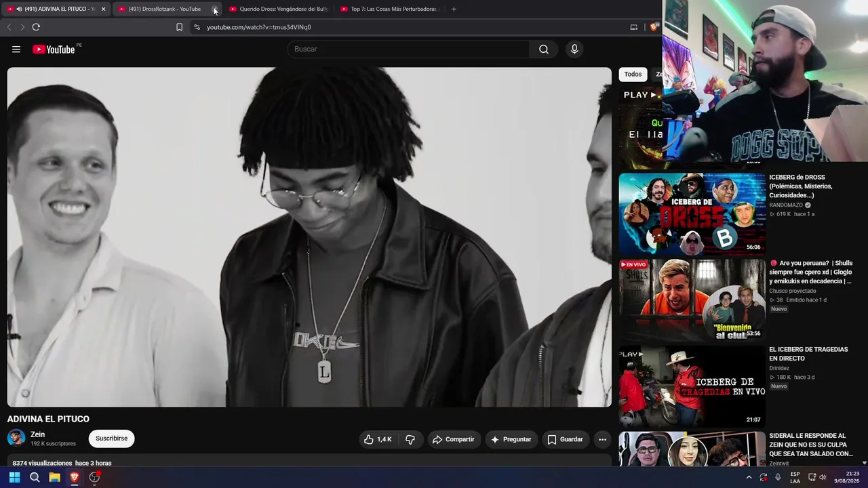Open the ESP LAA language switcher

795,477
